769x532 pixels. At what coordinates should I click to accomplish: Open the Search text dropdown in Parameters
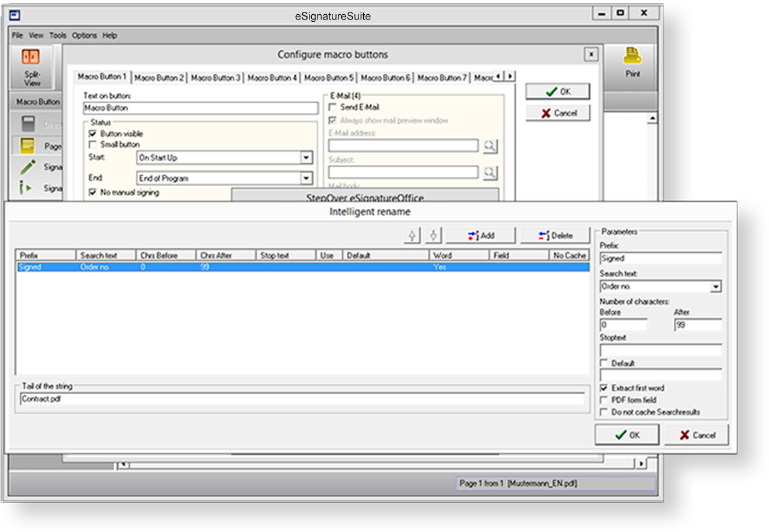[x=716, y=286]
